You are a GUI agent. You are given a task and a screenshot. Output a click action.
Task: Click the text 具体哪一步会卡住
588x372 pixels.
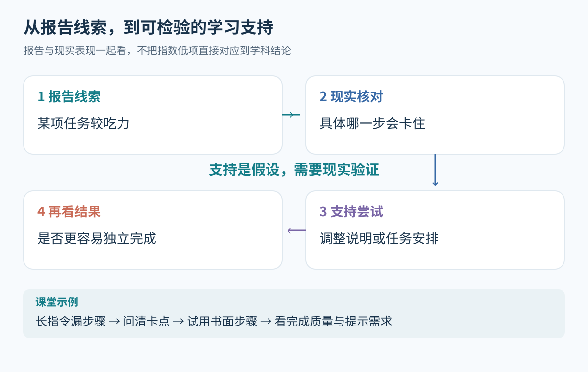point(372,123)
